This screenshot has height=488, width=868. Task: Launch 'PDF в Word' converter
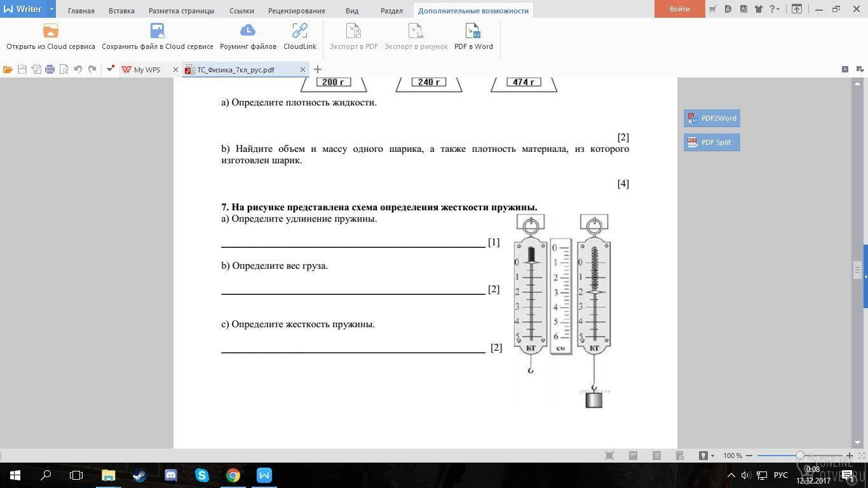click(x=473, y=31)
